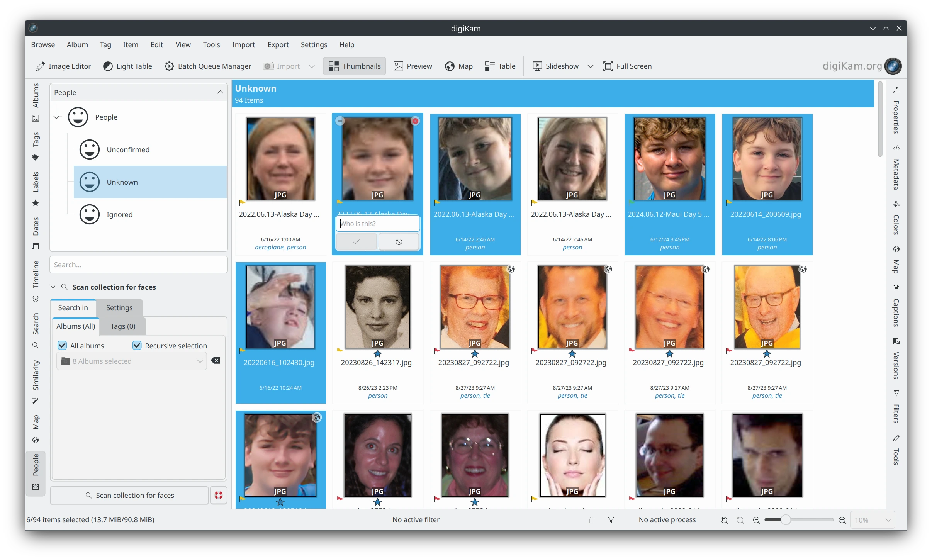Open the Tools menu
The height and width of the screenshot is (560, 932).
[x=211, y=44]
